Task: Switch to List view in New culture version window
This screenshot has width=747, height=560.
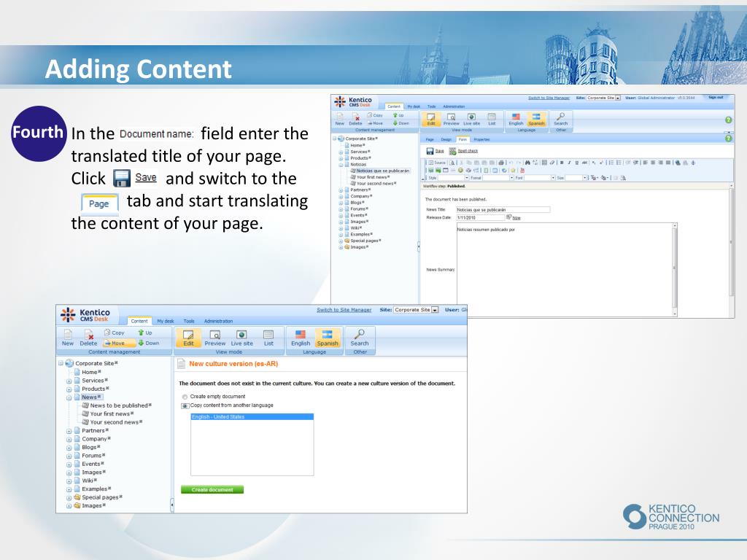Action: coord(268,337)
